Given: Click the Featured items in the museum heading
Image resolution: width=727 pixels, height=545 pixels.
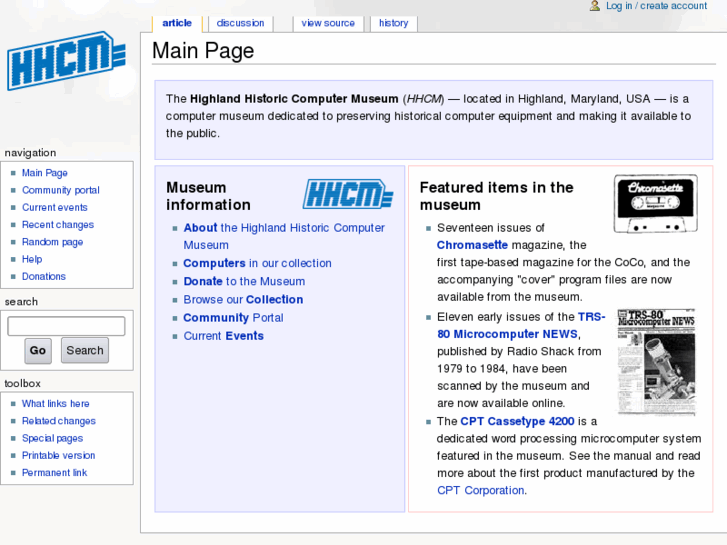Looking at the screenshot, I should click(x=497, y=196).
